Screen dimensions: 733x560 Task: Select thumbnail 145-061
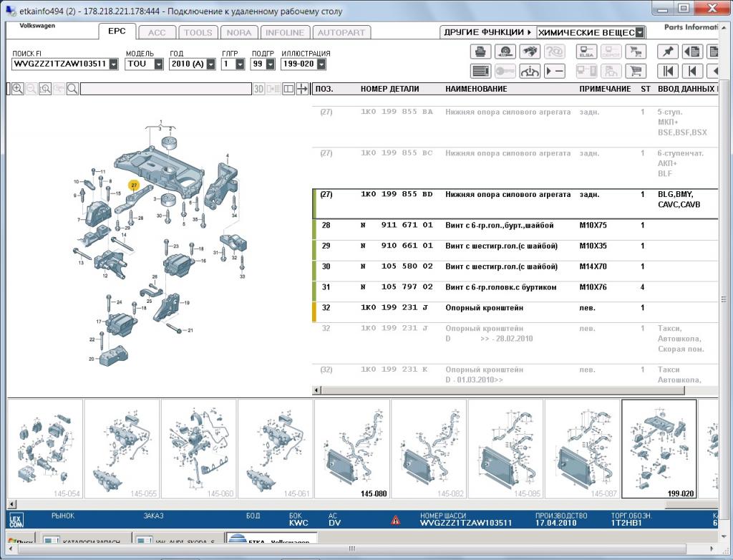[276, 449]
